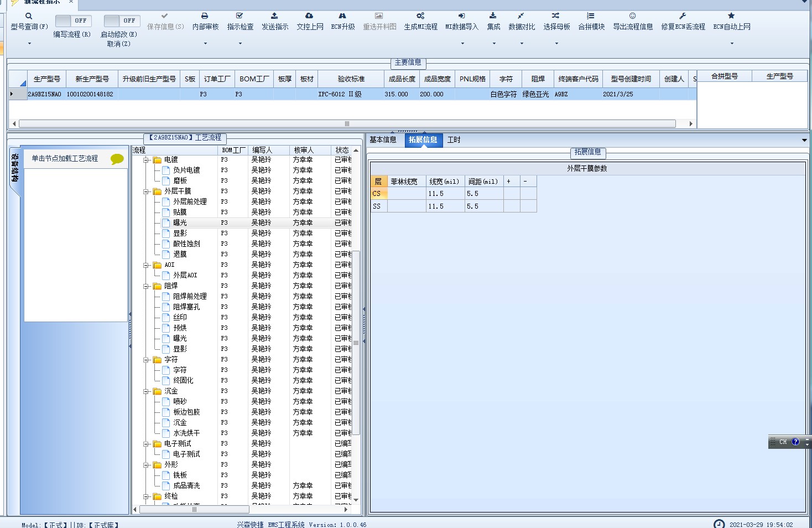Click the 保存信息(S) checkmark icon

tap(165, 16)
